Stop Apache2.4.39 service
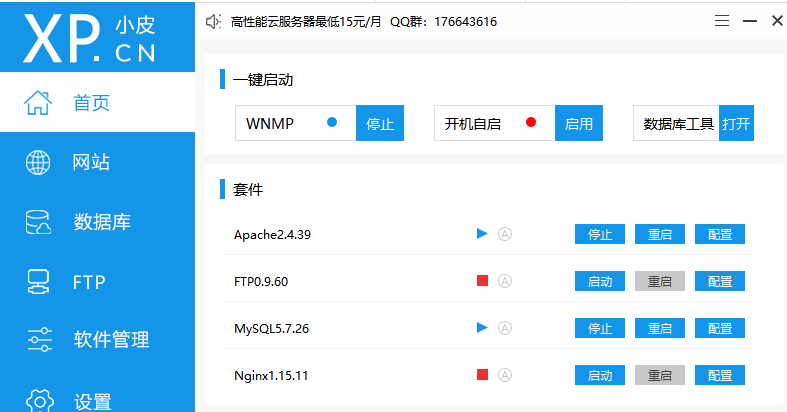The image size is (787, 412). (x=600, y=234)
